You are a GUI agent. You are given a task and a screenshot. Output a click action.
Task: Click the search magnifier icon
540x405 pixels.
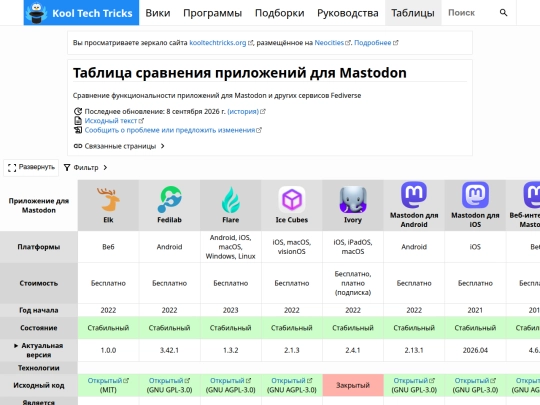click(x=503, y=13)
